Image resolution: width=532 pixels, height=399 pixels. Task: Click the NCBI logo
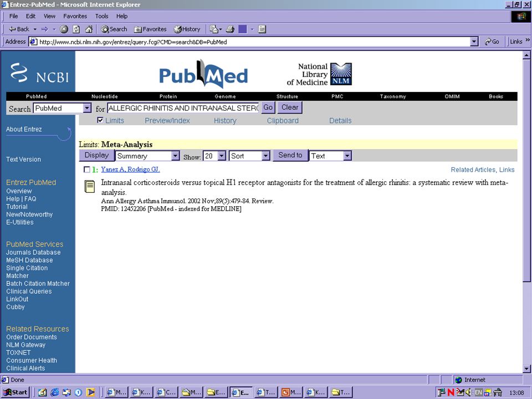point(39,73)
